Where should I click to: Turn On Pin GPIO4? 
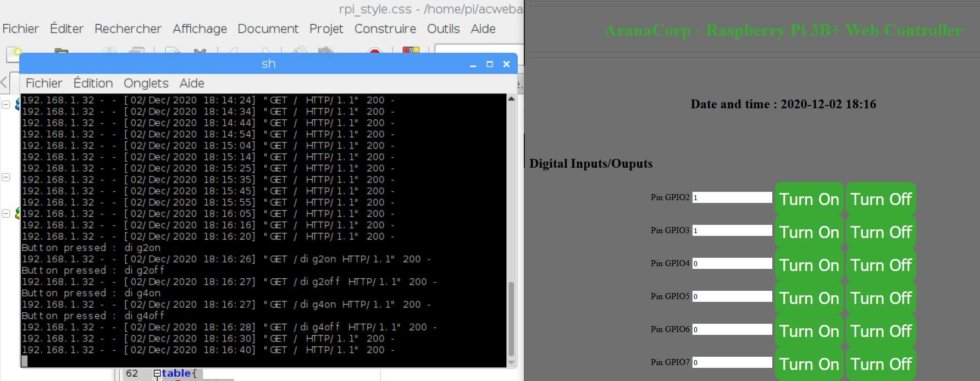[x=809, y=265]
